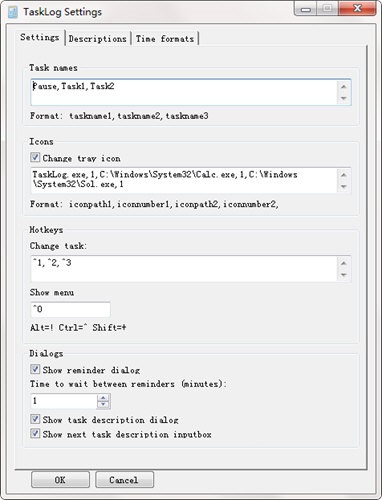Decrease reminder wait minutes with down spinner
382x500 pixels.
click(103, 404)
